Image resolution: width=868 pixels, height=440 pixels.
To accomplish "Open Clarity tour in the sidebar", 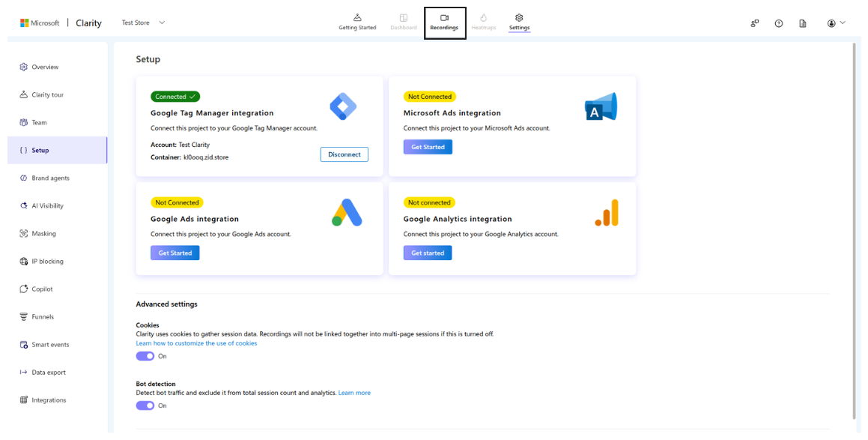I will [x=58, y=94].
